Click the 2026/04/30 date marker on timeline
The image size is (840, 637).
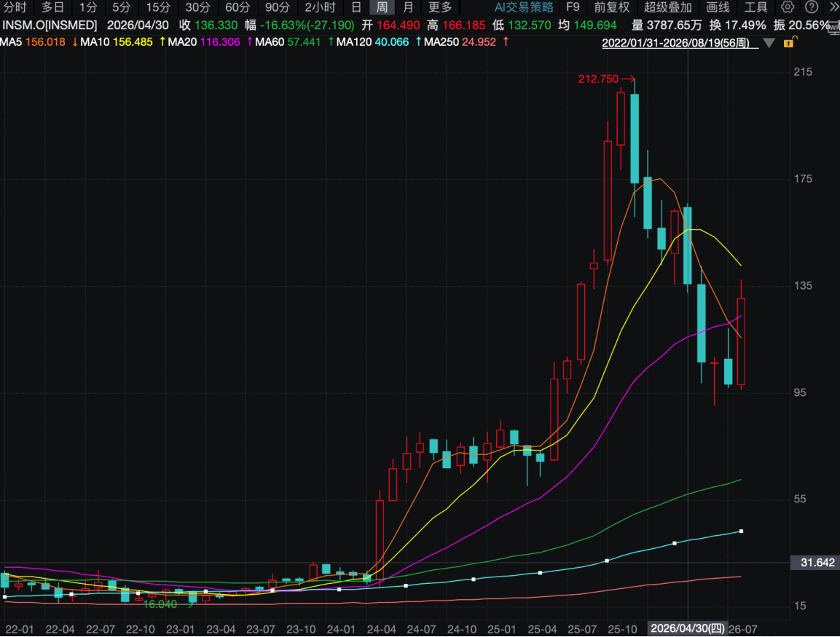click(x=687, y=628)
